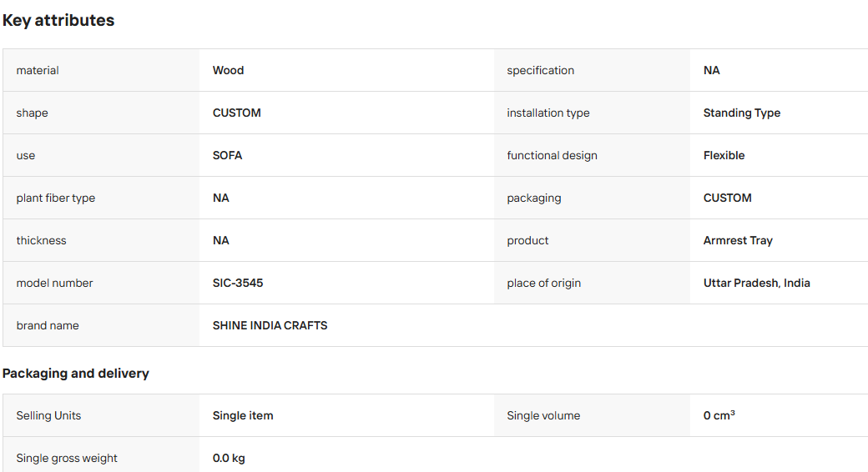Select the 0.0 kg gross weight value
Image resolution: width=868 pixels, height=472 pixels.
229,458
